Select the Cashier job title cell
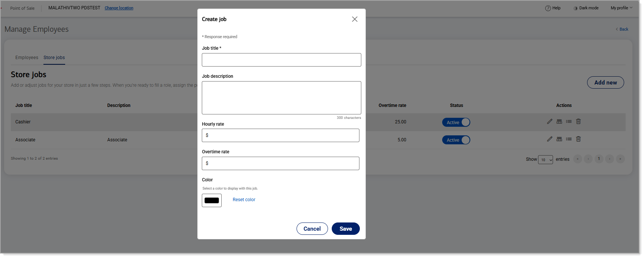 pos(23,122)
